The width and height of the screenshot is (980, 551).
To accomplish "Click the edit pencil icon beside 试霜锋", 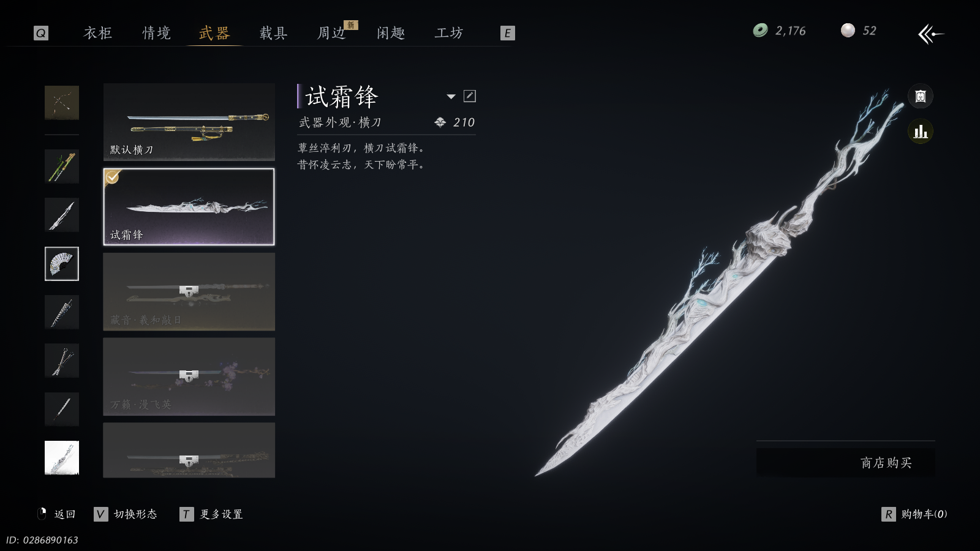I will click(x=470, y=96).
